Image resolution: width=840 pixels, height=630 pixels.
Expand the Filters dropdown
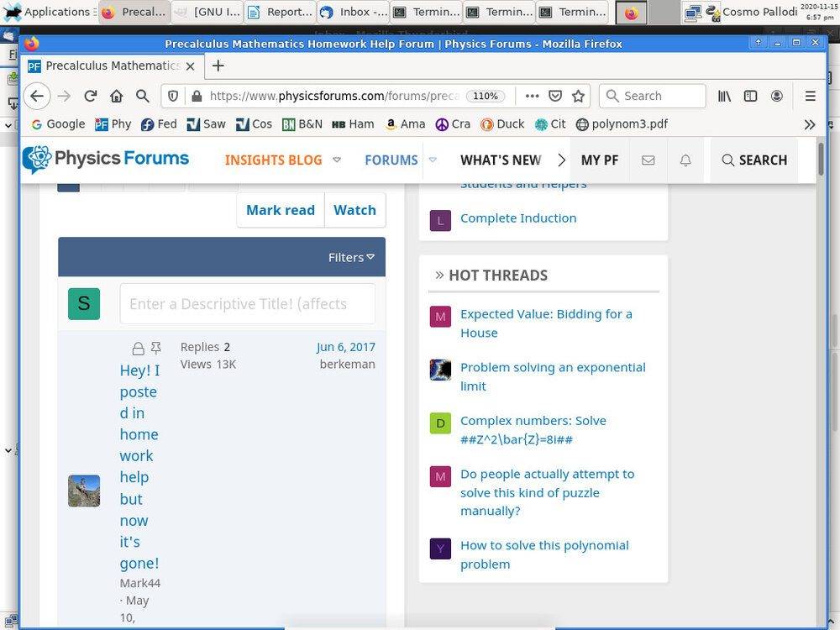[x=351, y=257]
